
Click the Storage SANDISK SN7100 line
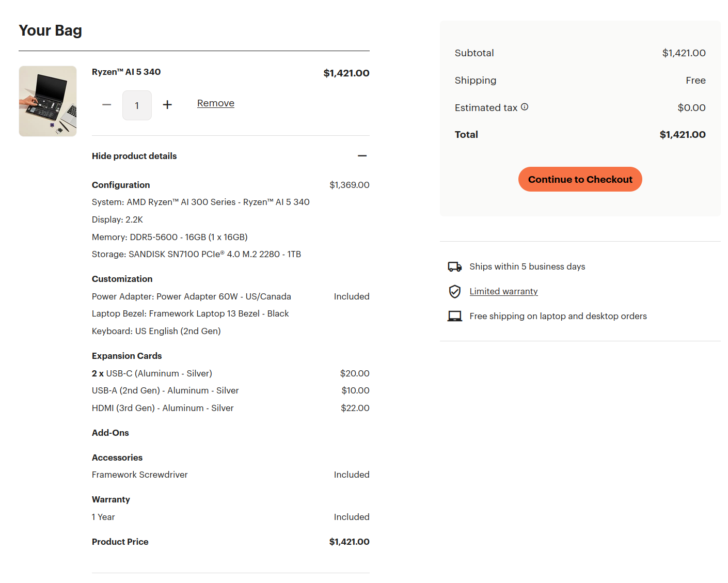click(196, 254)
